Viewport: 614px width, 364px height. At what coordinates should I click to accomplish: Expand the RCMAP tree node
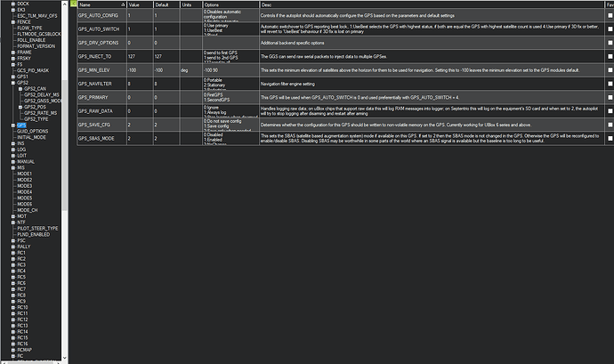13,350
